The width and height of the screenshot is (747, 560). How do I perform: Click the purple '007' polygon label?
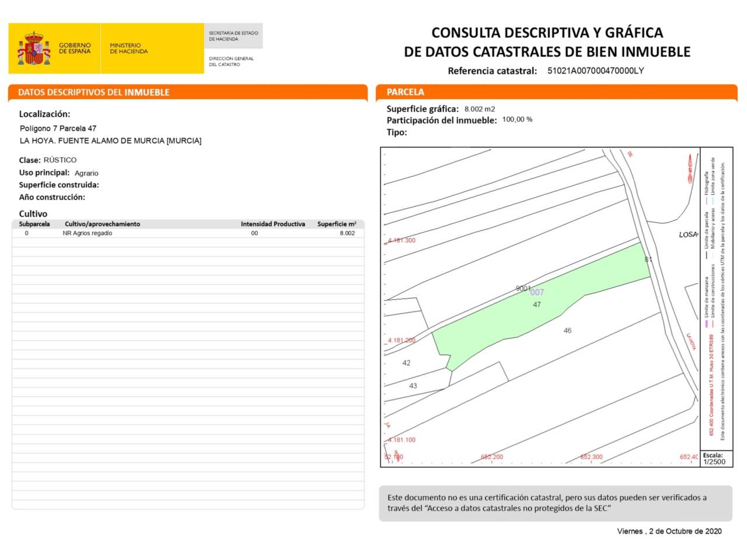click(x=537, y=292)
